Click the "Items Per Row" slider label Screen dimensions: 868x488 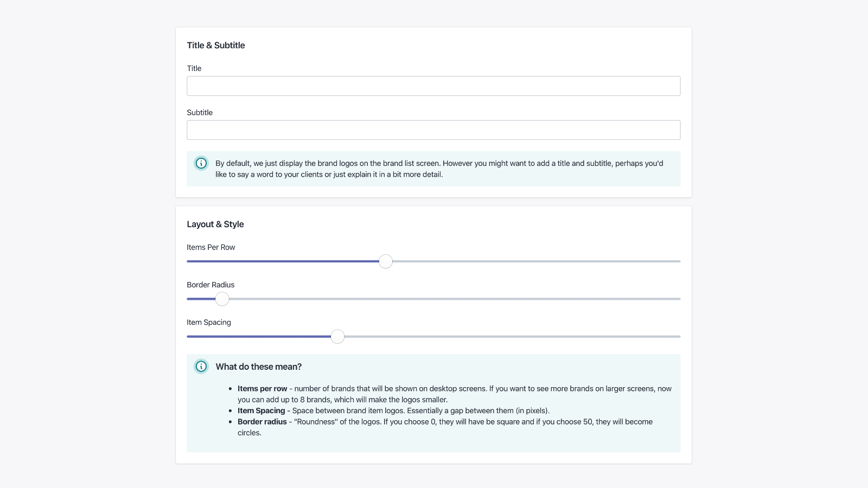tap(211, 247)
